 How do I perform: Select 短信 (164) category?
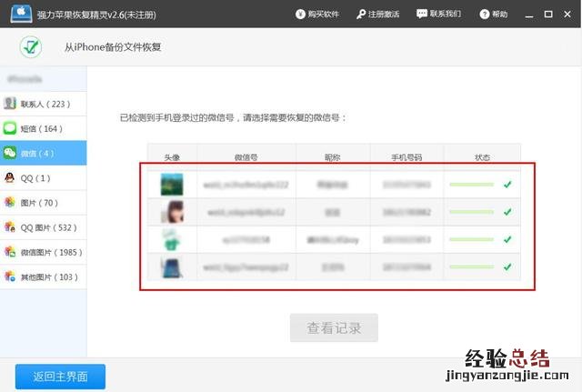[x=44, y=128]
